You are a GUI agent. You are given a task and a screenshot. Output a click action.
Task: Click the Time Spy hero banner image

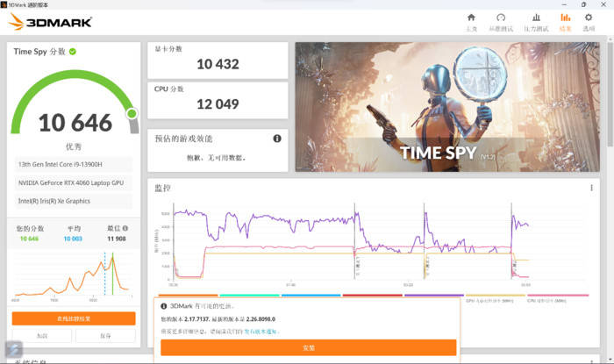(448, 107)
